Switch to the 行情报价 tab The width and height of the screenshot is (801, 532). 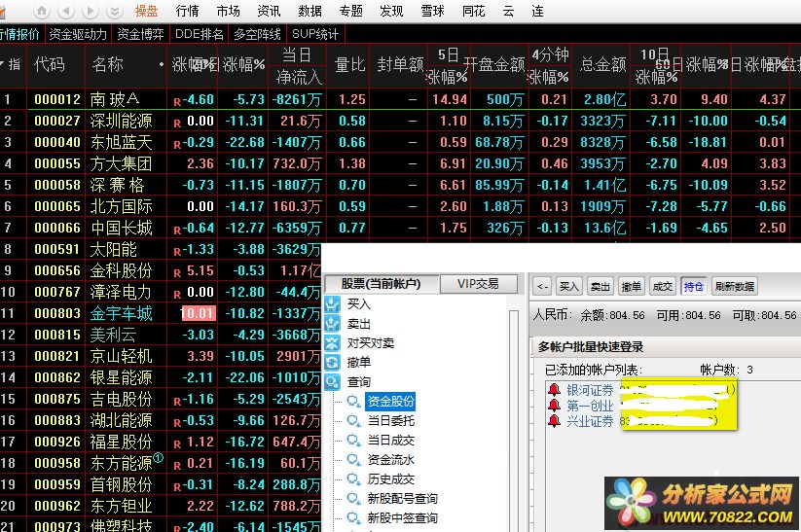click(20, 34)
